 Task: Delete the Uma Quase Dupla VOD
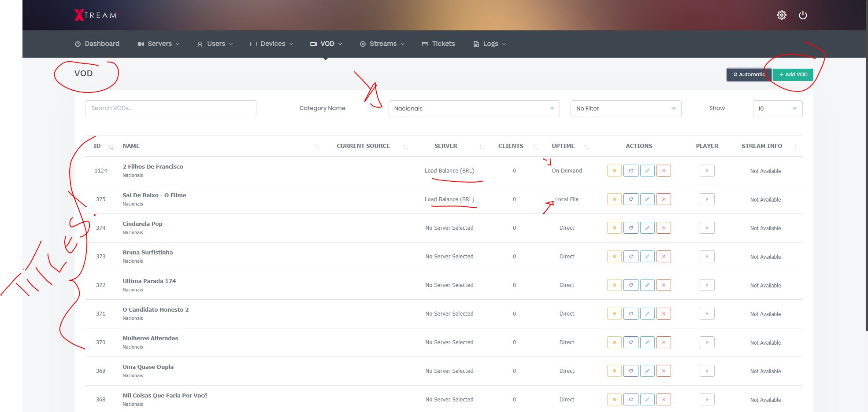click(664, 371)
